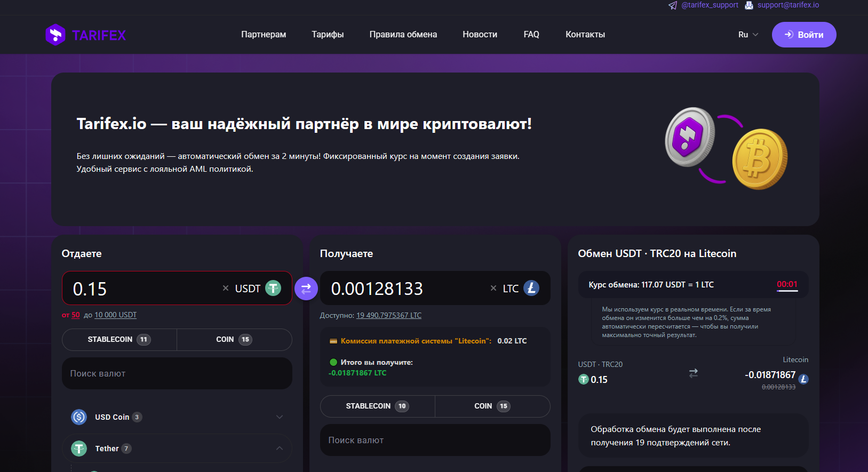Screen dimensions: 868x472
Task: Click the Войти login button
Action: [x=803, y=35]
